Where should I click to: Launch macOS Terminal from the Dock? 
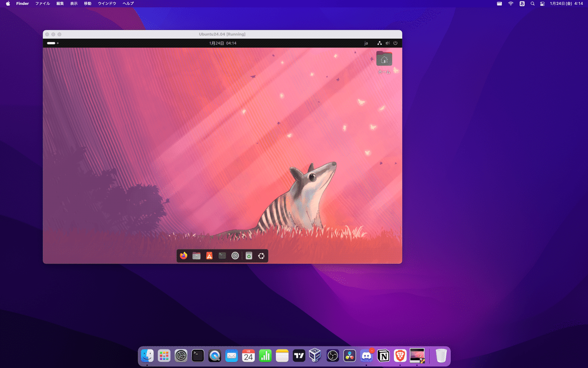tap(198, 355)
